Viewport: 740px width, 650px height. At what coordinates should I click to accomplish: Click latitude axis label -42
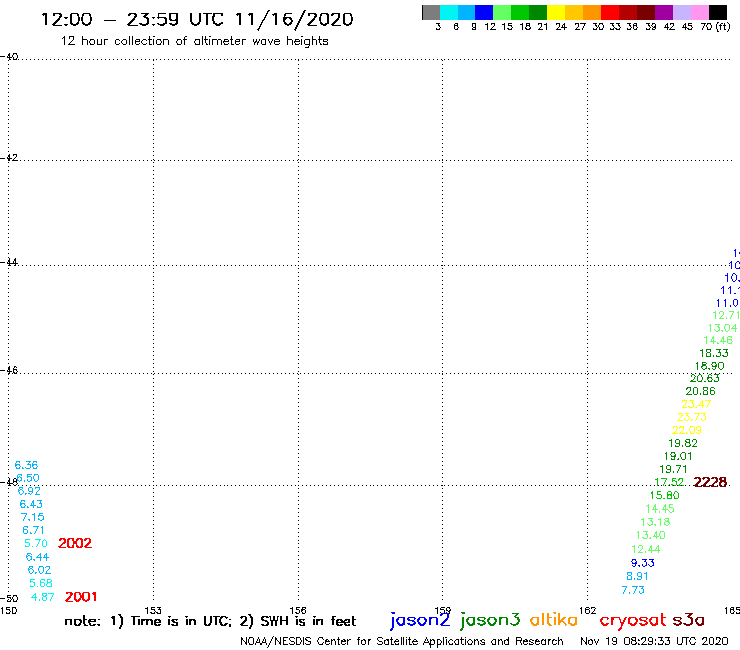point(9,158)
